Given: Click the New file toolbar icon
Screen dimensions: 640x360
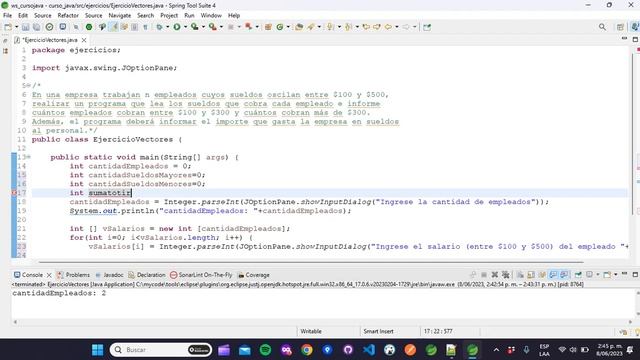Looking at the screenshot, I should 8,27.
